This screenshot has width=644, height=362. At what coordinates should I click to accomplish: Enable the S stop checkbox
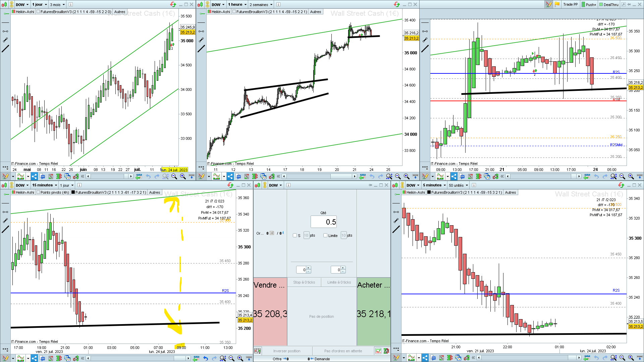click(295, 235)
